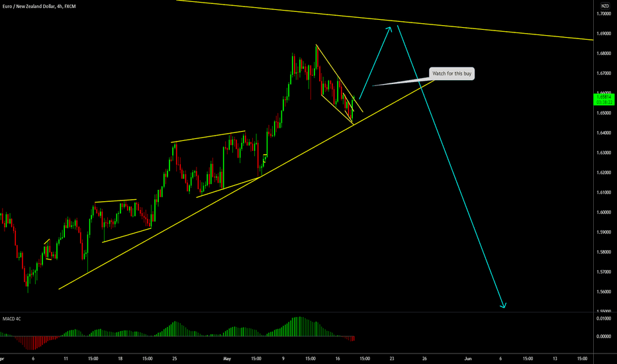Screen dimensions: 617x364
Task: Click the 1.63000 price axis label
Action: (604, 153)
